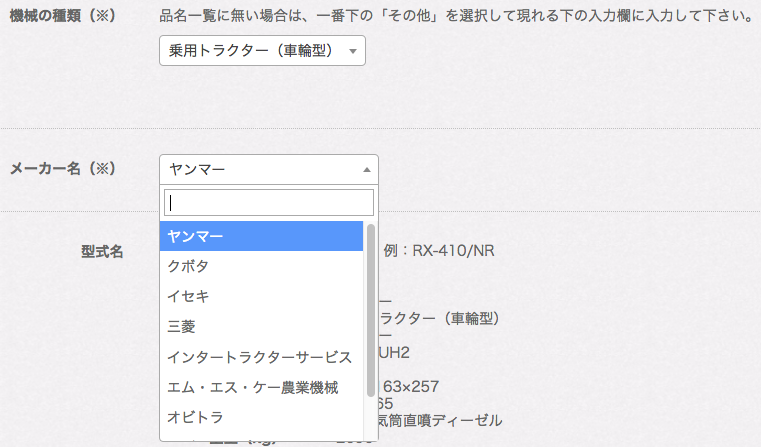Click the 63×257 value text
The height and width of the screenshot is (447, 761).
(x=411, y=386)
